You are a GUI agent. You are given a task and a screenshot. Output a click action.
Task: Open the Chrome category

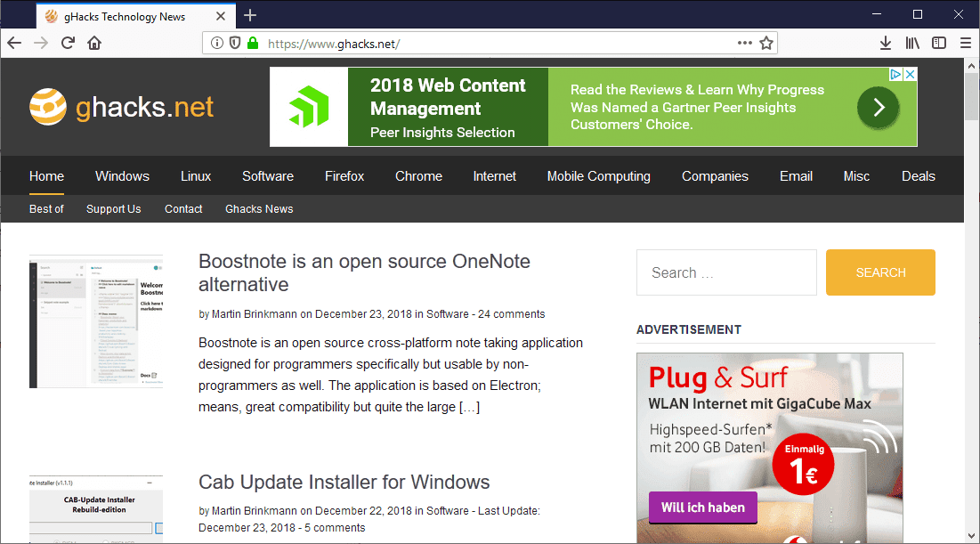[418, 176]
